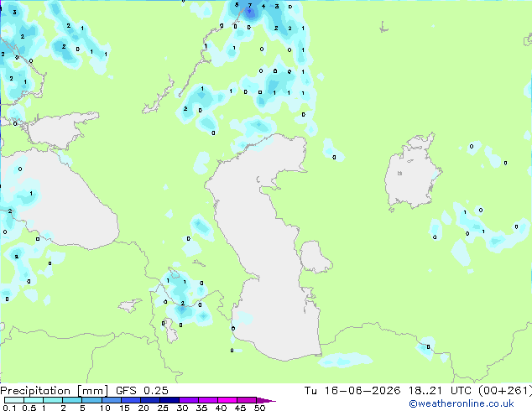Screen dimensions: 532x411
Task: Click the '15' color scale label
Action: click(124, 408)
